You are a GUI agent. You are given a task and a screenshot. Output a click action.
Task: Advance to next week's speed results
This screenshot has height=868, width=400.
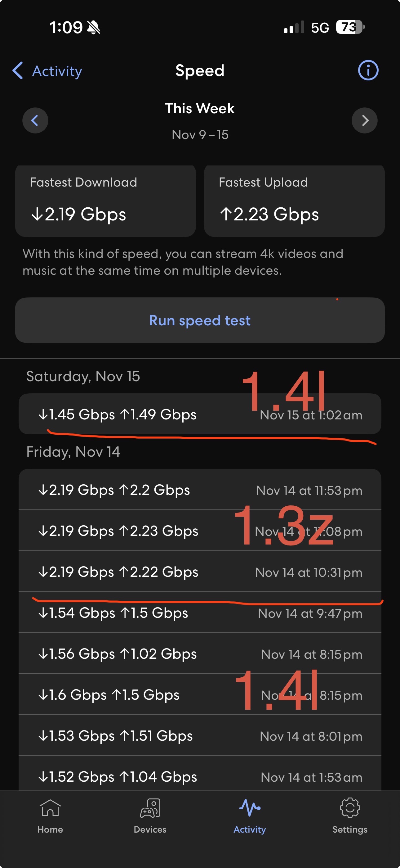pyautogui.click(x=364, y=120)
